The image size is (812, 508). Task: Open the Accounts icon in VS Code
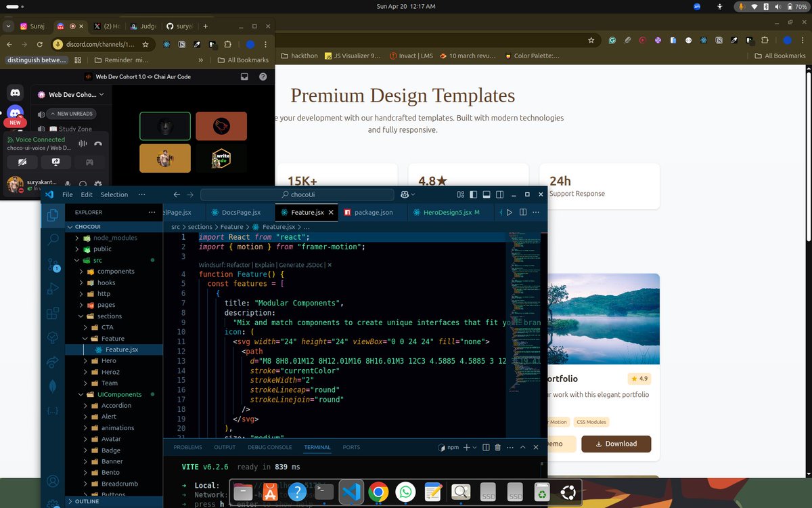(x=53, y=482)
